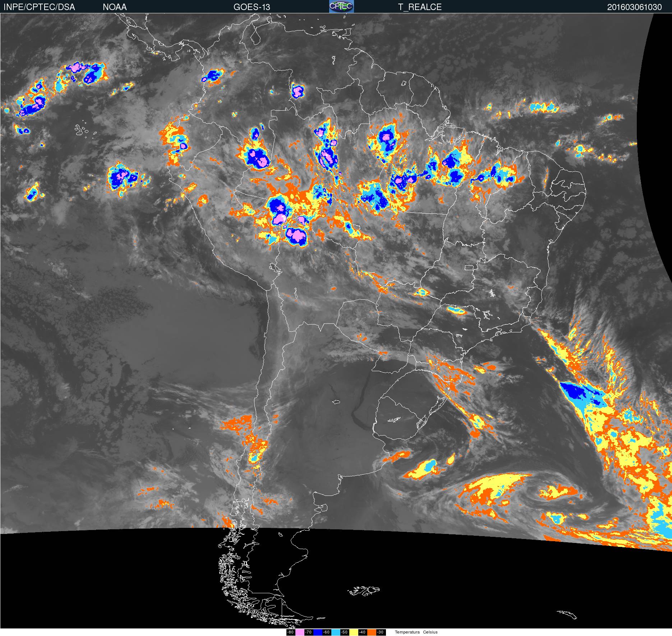Click the GOES-13 satellite label
Image resolution: width=672 pixels, height=636 pixels.
point(252,7)
